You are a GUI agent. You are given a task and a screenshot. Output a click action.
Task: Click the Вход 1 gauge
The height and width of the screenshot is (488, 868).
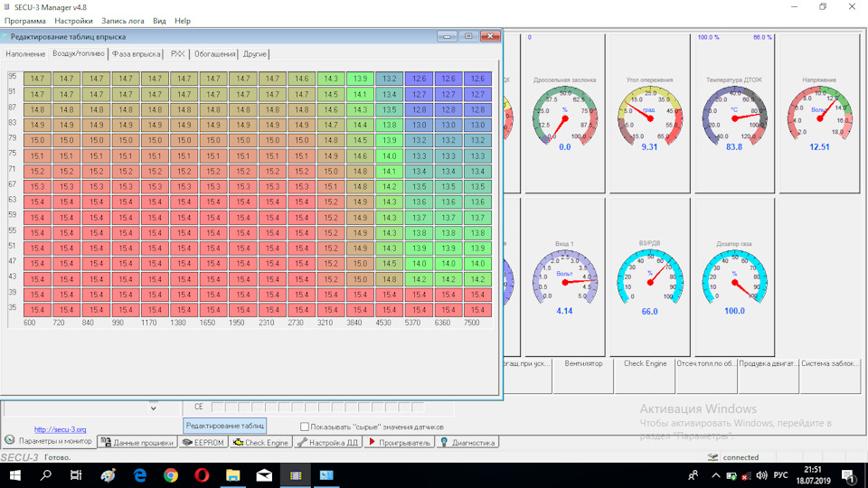pyautogui.click(x=564, y=277)
